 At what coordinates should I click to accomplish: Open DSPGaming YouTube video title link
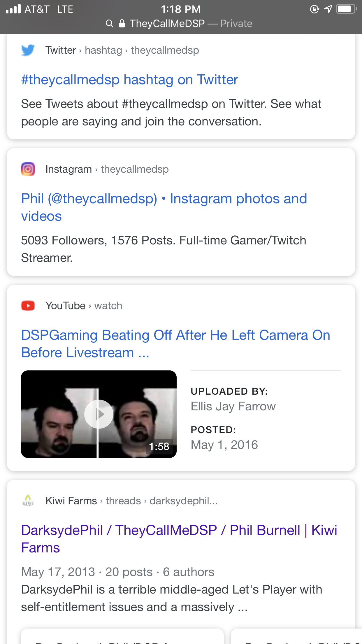[x=176, y=344]
